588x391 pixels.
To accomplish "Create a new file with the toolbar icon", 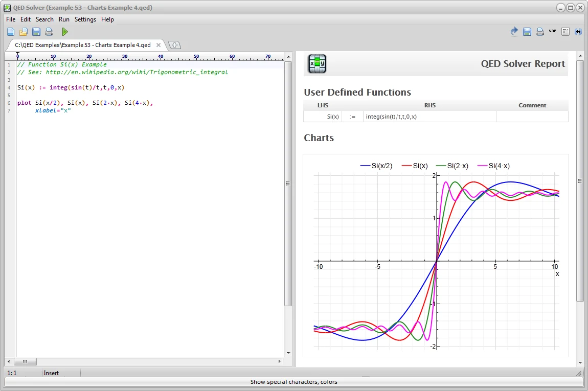I will click(x=11, y=32).
